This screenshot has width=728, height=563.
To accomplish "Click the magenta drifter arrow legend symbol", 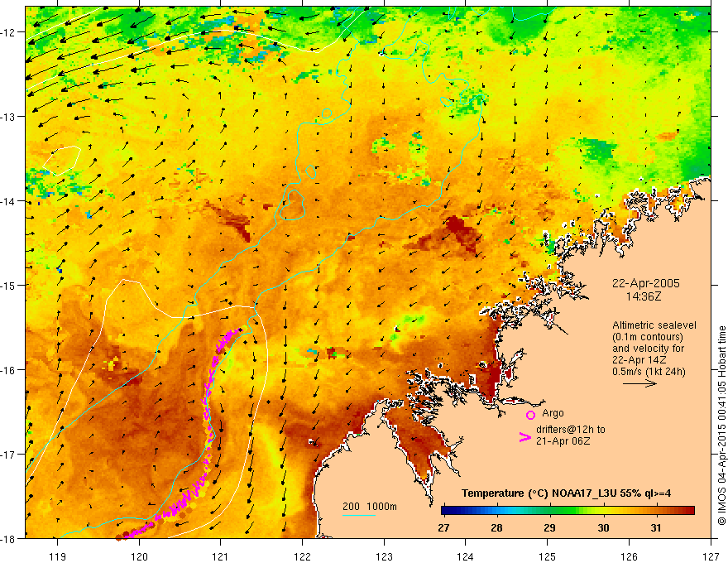I will pyautogui.click(x=524, y=437).
